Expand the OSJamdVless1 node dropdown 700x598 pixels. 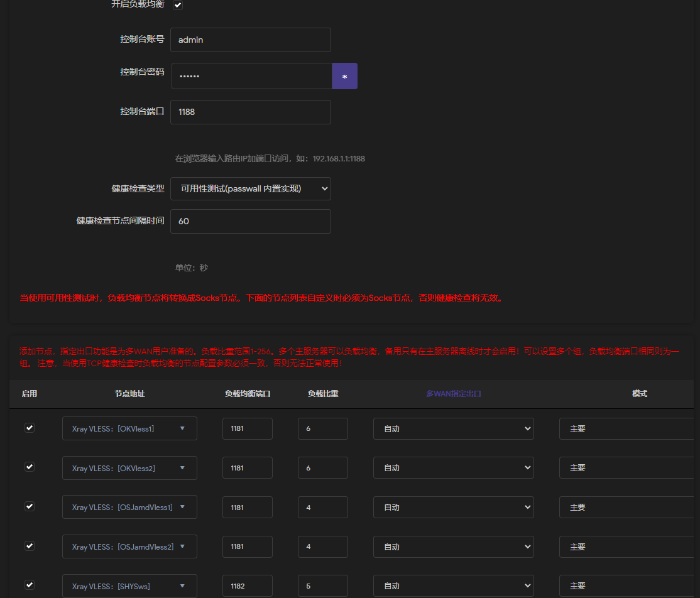[129, 506]
